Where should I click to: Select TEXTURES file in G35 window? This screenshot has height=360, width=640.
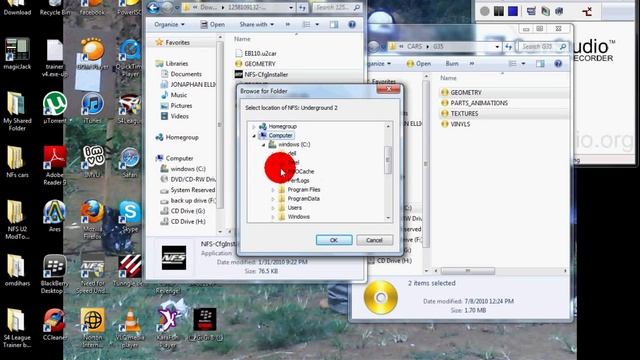464,113
